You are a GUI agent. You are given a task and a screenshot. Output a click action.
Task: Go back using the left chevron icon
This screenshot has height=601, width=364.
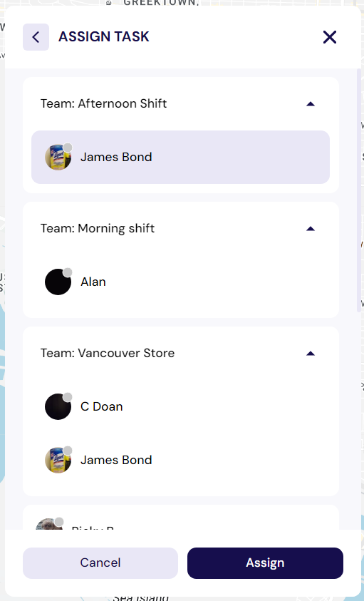pos(36,37)
